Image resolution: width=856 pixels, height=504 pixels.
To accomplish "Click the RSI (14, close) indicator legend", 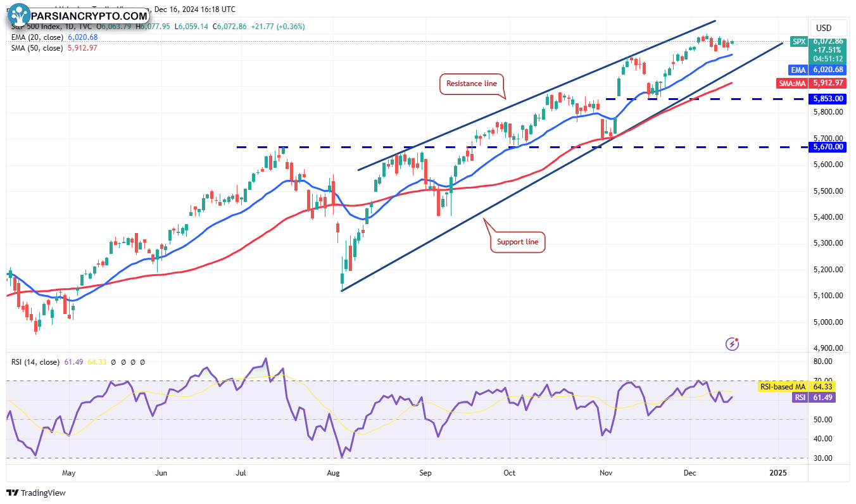I will point(35,362).
